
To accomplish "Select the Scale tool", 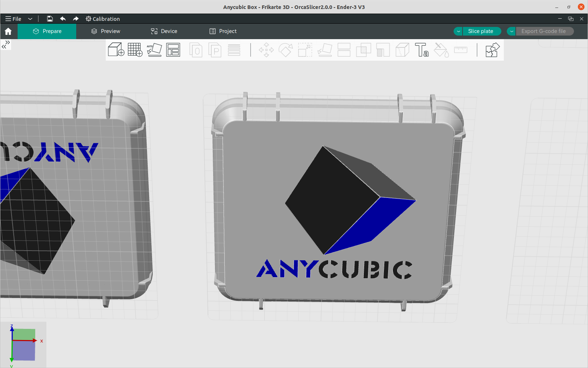I will pos(305,50).
